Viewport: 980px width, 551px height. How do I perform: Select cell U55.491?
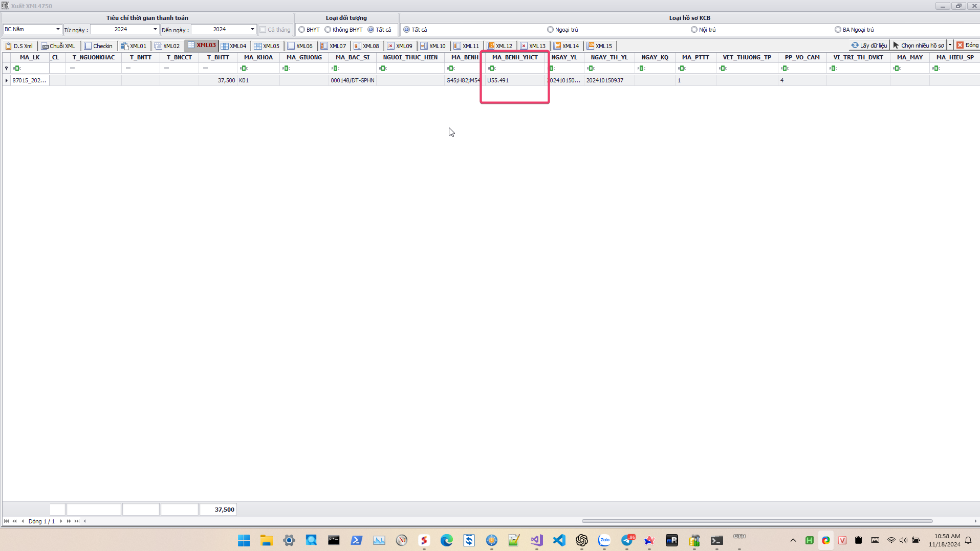point(515,80)
